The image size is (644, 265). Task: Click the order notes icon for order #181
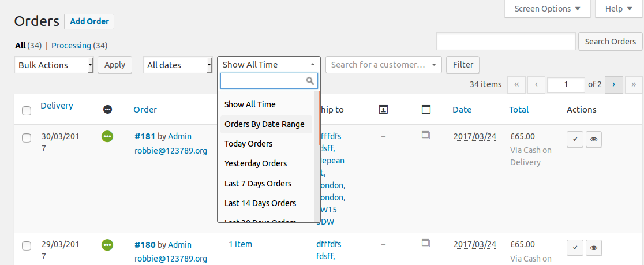[x=426, y=136]
